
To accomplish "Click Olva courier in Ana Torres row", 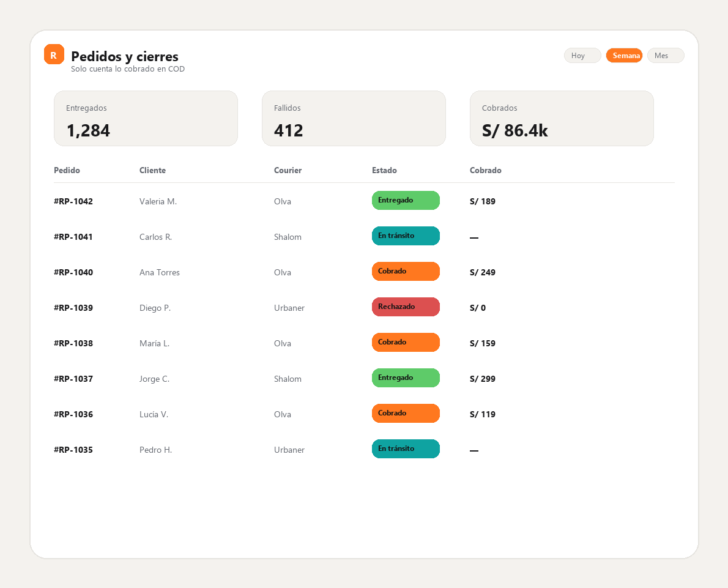I will tap(282, 273).
